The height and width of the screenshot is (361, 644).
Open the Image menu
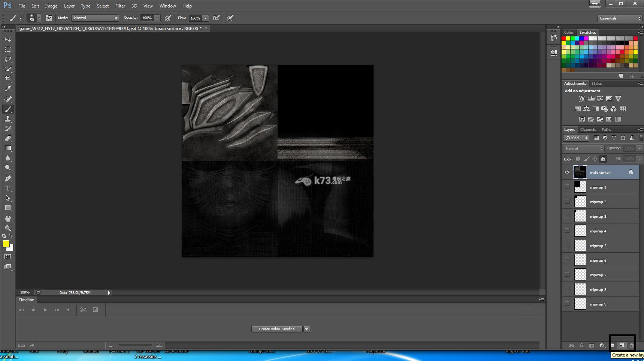[x=51, y=6]
